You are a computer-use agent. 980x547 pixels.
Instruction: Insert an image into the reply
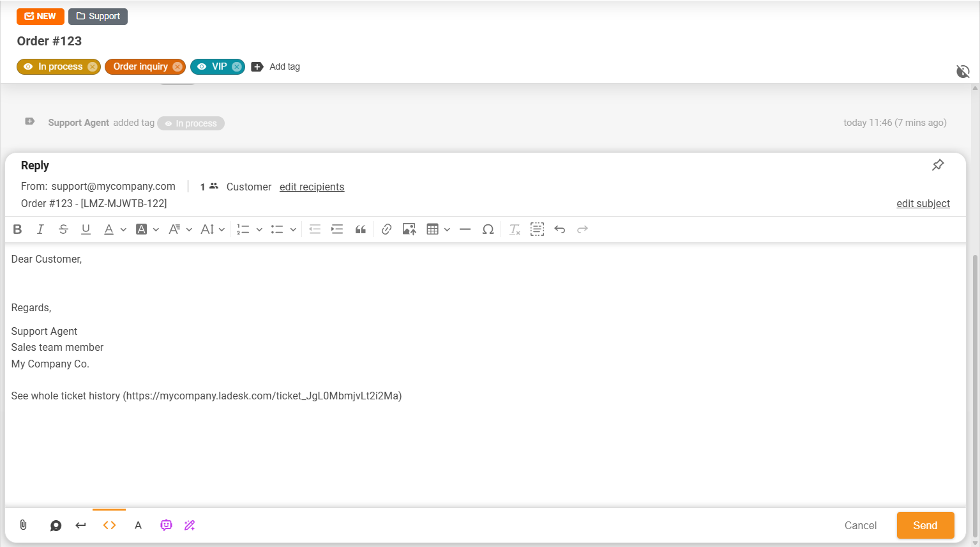pyautogui.click(x=409, y=229)
